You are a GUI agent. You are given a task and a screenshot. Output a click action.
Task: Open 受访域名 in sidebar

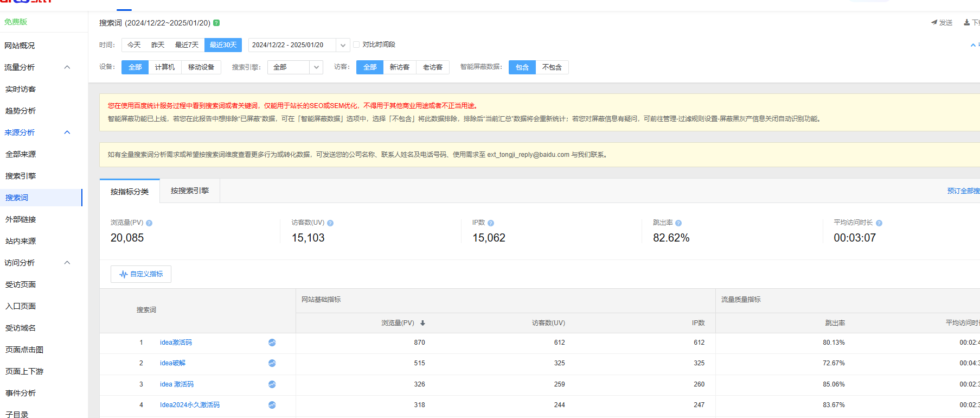click(x=21, y=328)
